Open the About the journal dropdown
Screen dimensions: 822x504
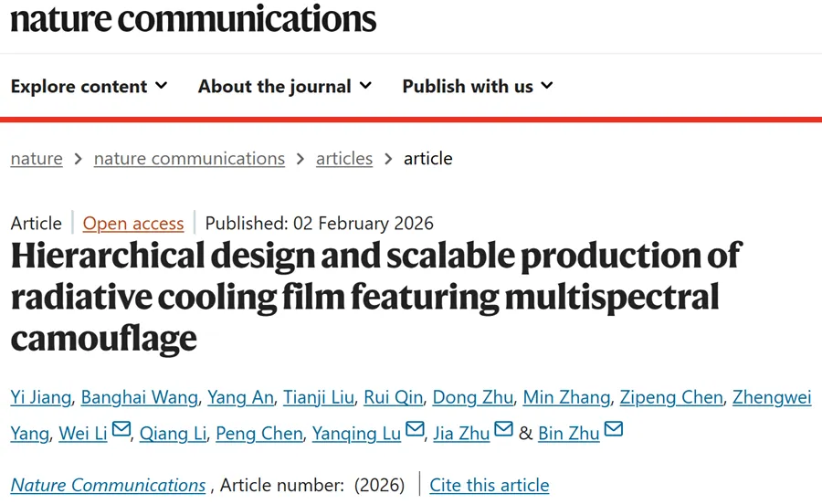284,87
